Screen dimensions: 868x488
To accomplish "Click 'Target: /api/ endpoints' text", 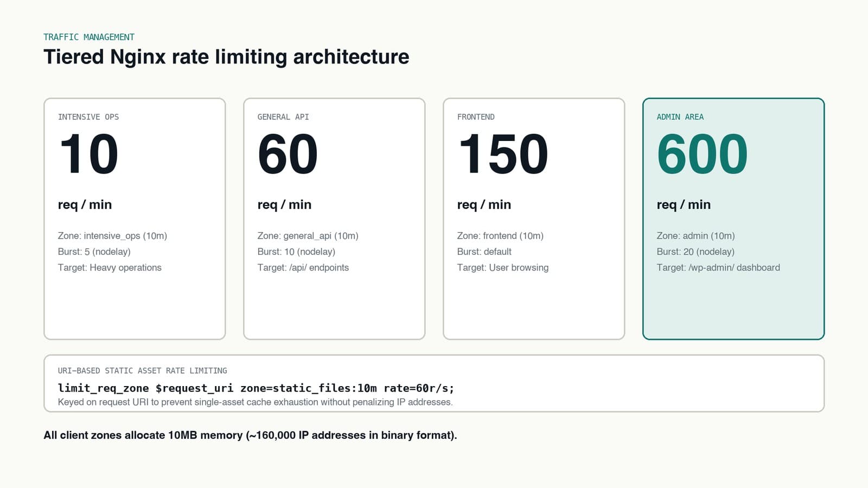I will click(303, 267).
